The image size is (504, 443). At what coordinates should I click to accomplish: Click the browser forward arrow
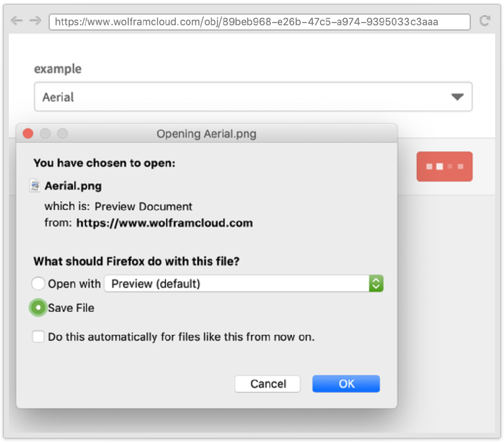(x=35, y=21)
